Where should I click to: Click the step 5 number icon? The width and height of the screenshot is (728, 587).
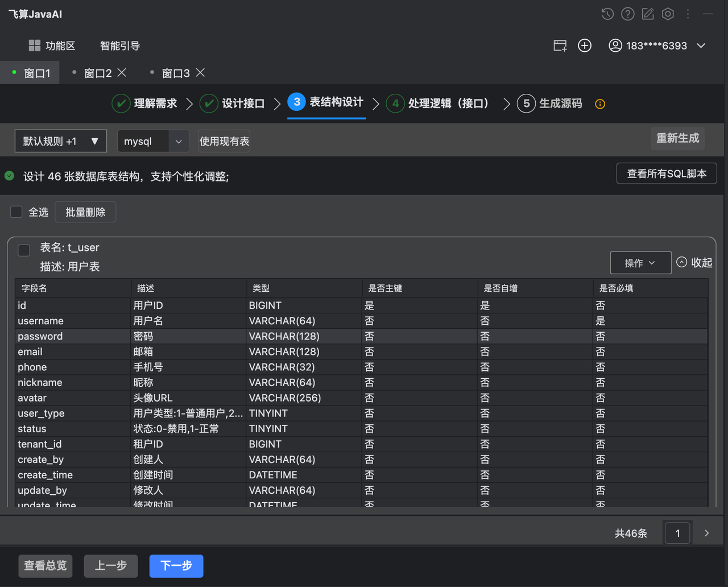coord(526,104)
